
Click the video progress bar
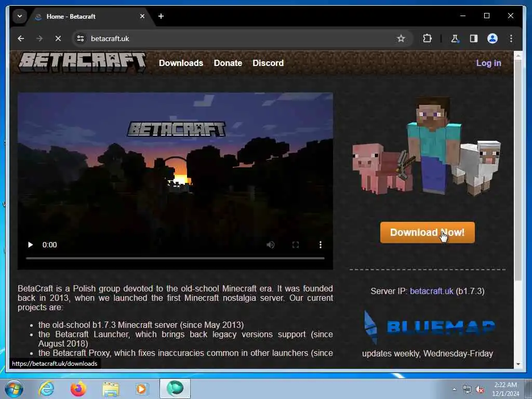tap(175, 258)
